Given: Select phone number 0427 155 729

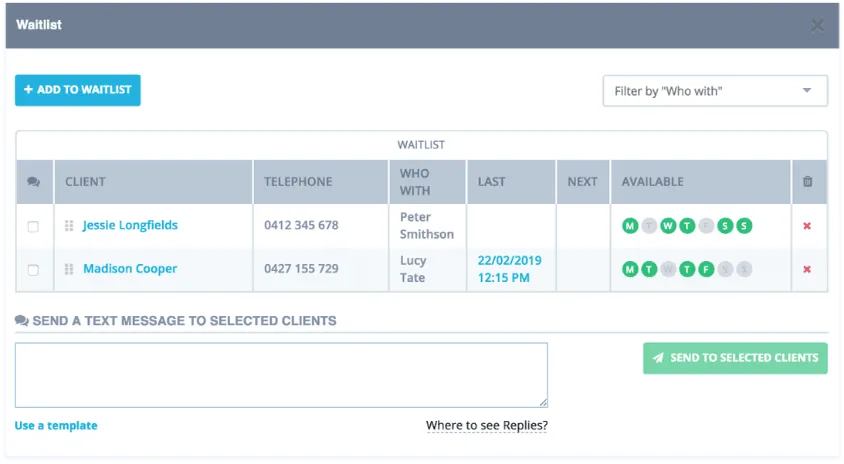Looking at the screenshot, I should pos(301,269).
